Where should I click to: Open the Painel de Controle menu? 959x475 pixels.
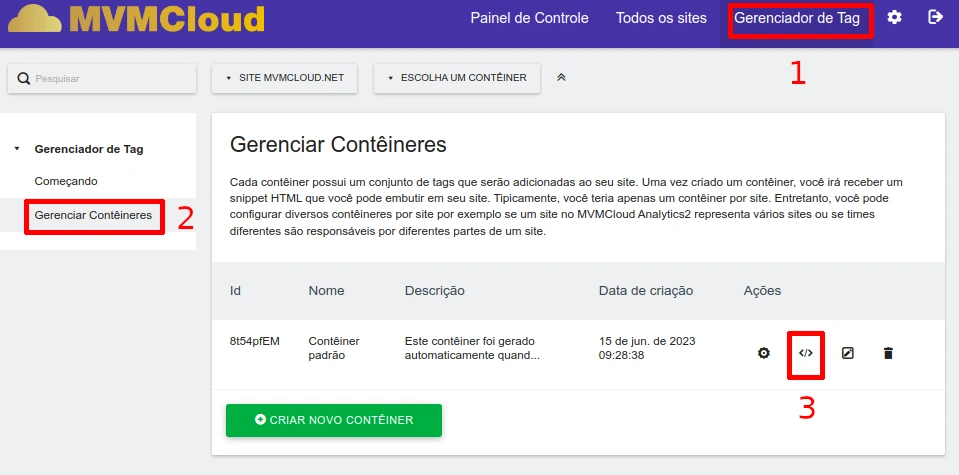[529, 18]
